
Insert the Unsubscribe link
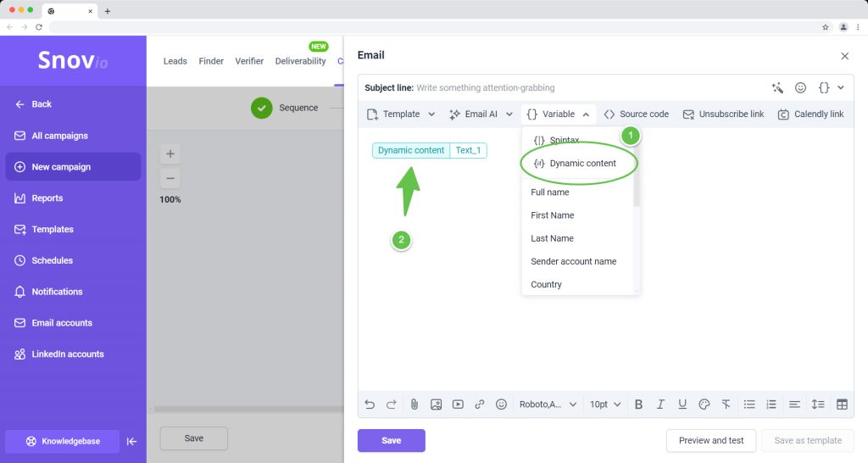[x=723, y=114]
